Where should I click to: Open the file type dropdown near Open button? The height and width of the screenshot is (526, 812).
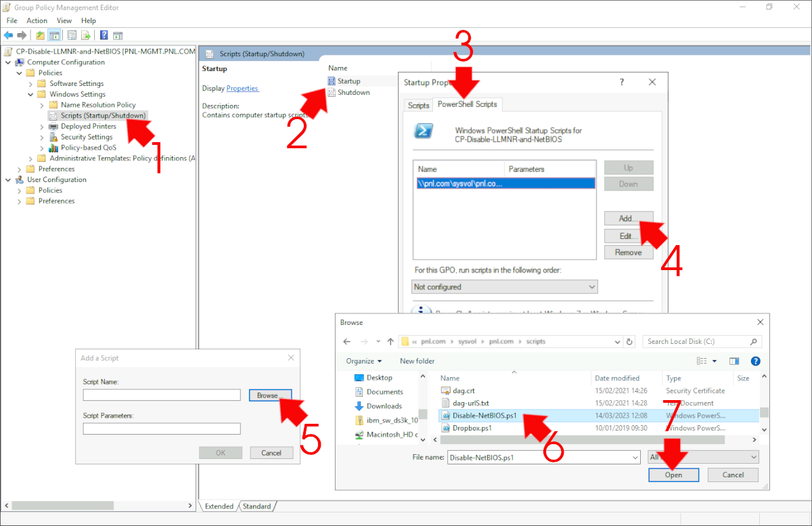click(x=702, y=456)
